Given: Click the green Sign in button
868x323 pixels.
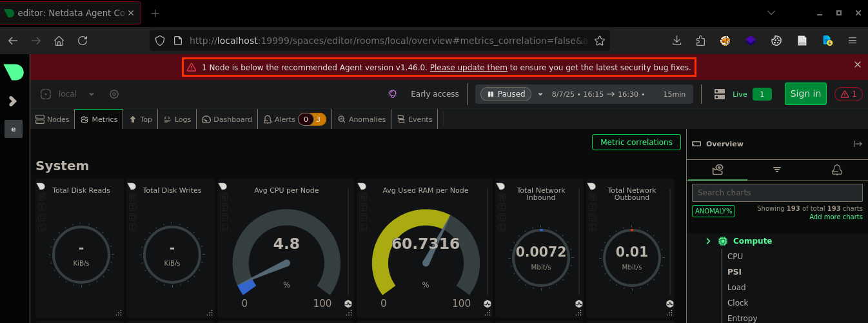Looking at the screenshot, I should (805, 93).
